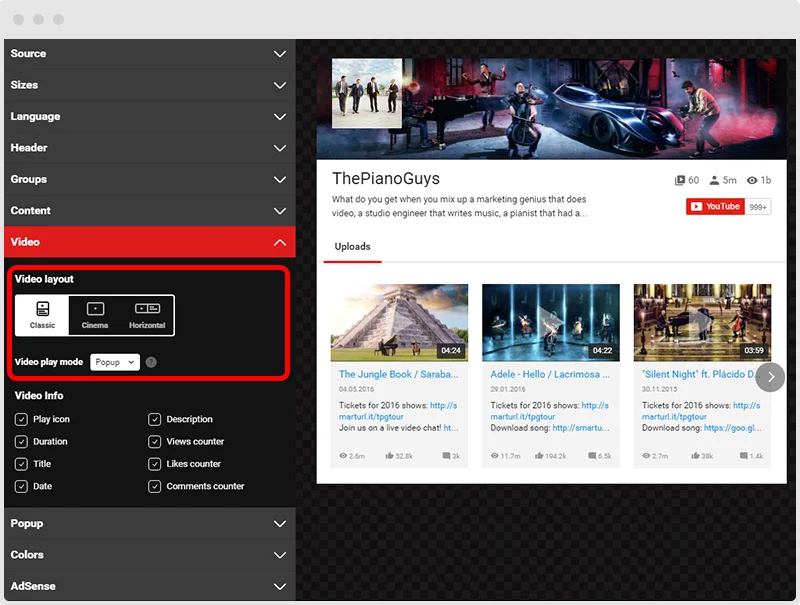Image resolution: width=800 pixels, height=605 pixels.
Task: Click the channel views eye icon showing 1b
Action: 752,180
